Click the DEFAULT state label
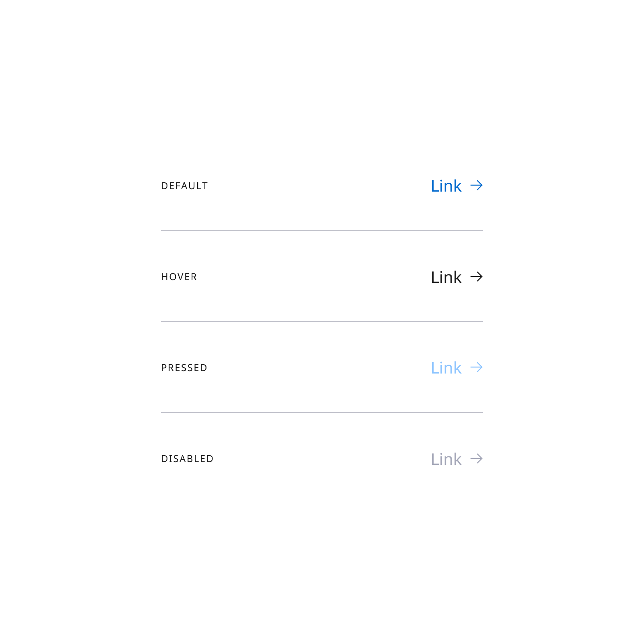This screenshot has width=644, height=644. (x=184, y=186)
